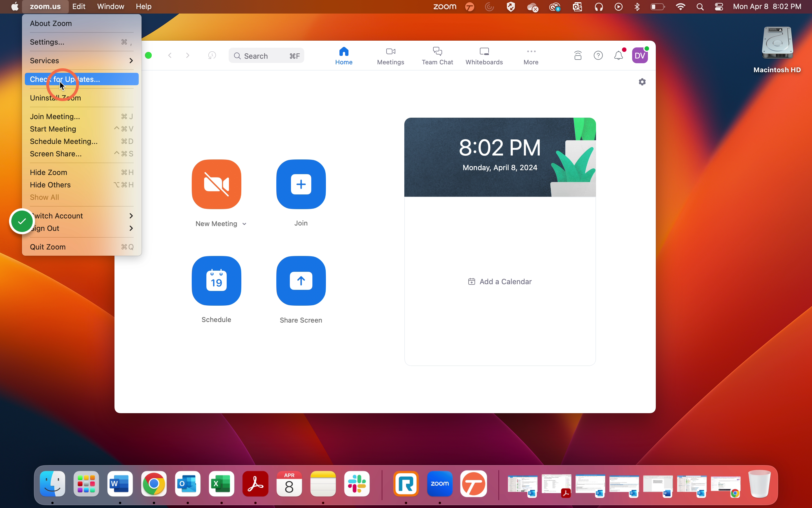Select Join Meeting menu item

point(81,116)
